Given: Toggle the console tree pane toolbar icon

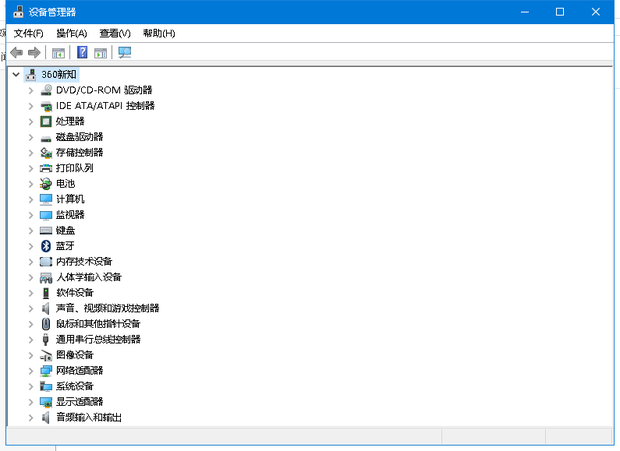Looking at the screenshot, I should pos(58,53).
